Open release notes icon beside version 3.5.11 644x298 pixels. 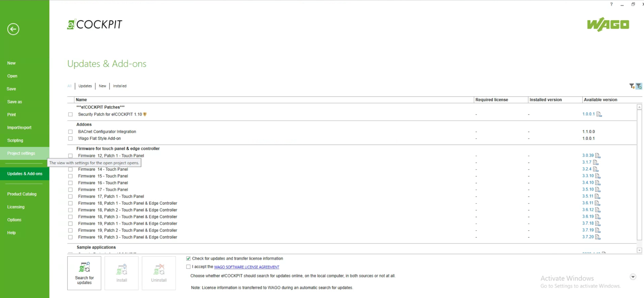point(597,197)
